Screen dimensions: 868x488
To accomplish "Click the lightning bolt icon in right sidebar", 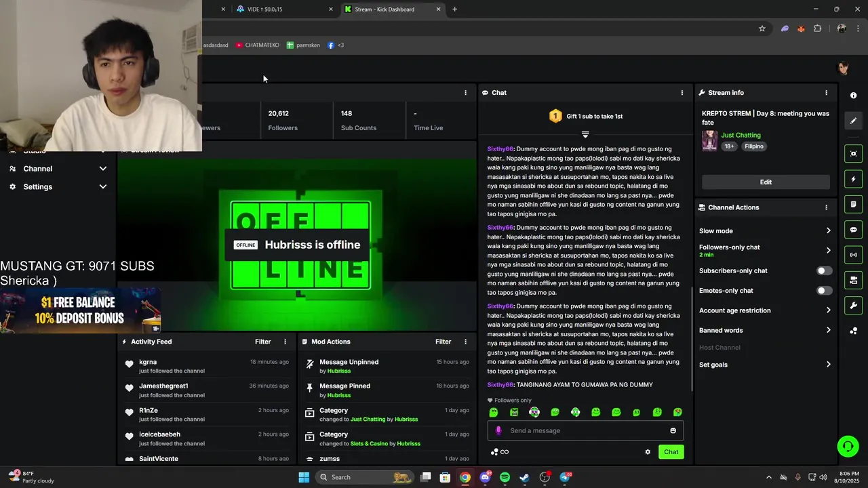I will [x=853, y=179].
